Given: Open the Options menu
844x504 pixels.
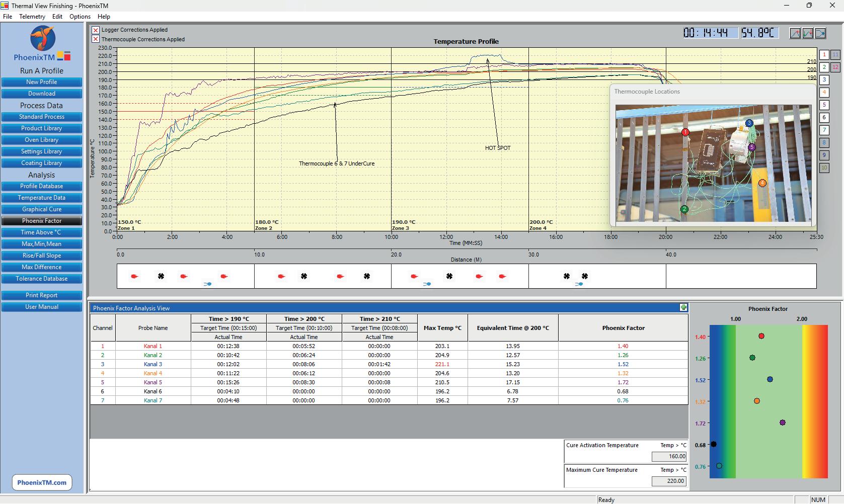Looking at the screenshot, I should [80, 17].
